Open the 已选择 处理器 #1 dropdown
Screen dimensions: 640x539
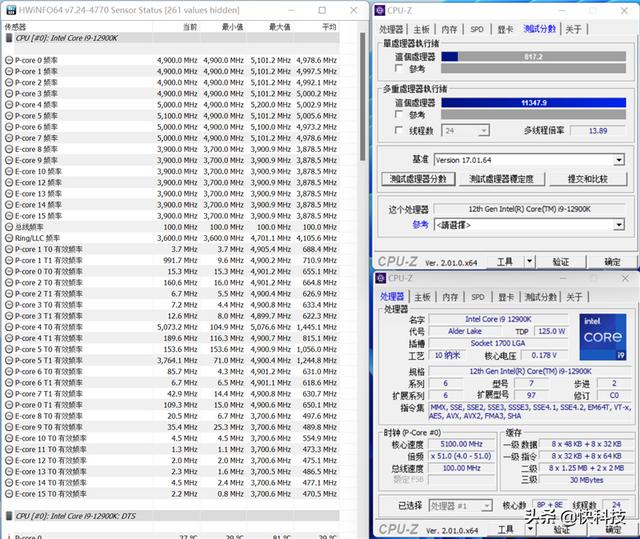click(460, 506)
